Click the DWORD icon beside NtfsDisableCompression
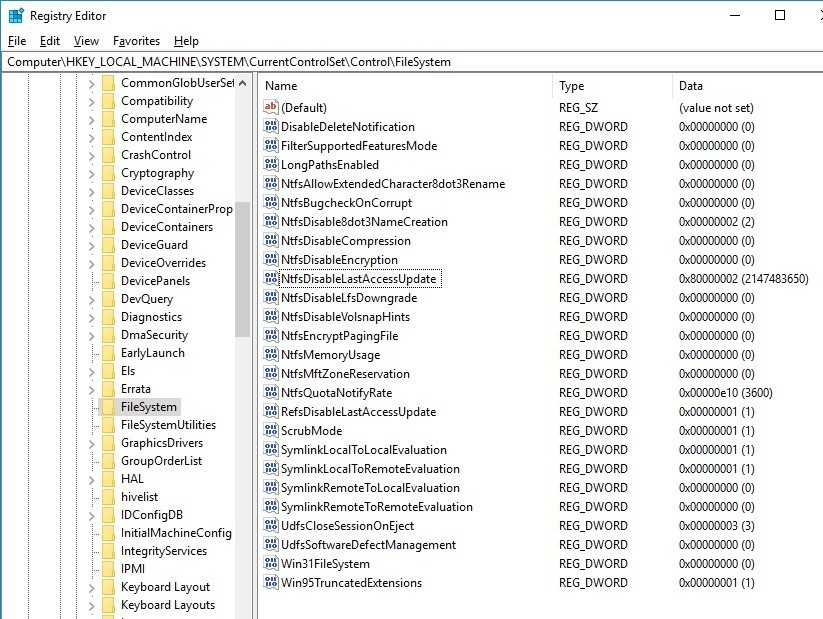Screen dimensions: 823x619 [x=271, y=240]
